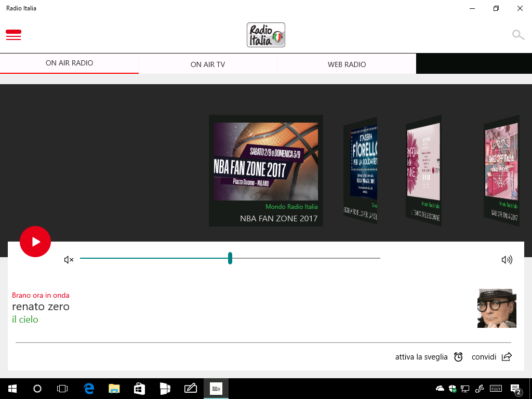This screenshot has width=532, height=399.
Task: Select the Bake Off Italia 2017 card
Action: click(x=501, y=170)
